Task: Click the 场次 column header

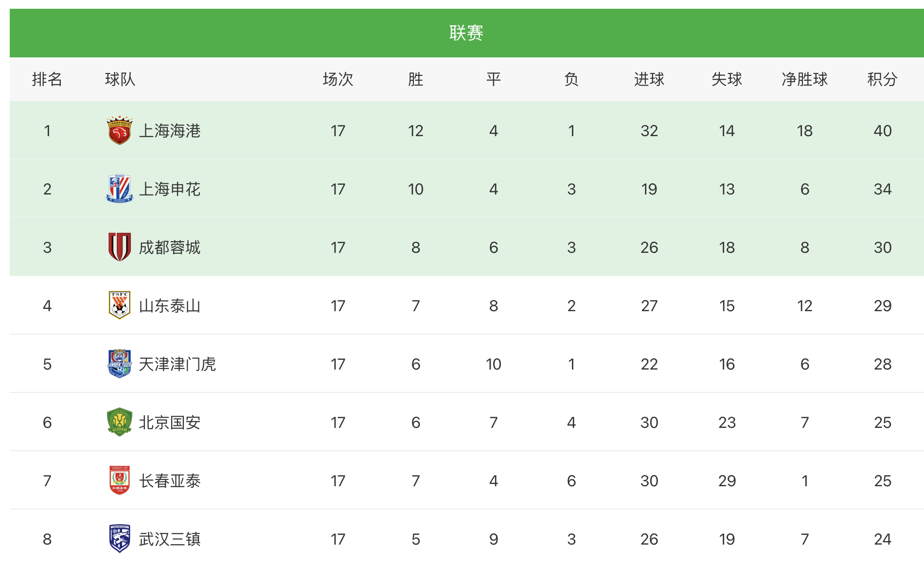Action: click(x=338, y=79)
